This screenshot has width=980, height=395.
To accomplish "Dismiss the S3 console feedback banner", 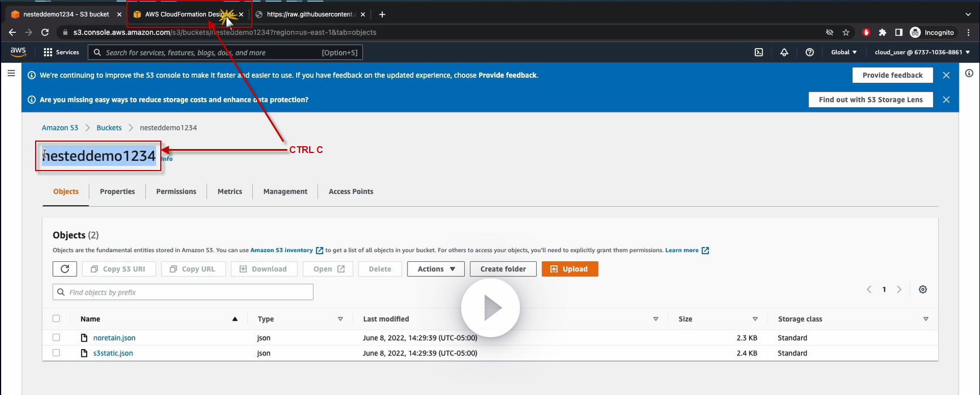I will [946, 75].
